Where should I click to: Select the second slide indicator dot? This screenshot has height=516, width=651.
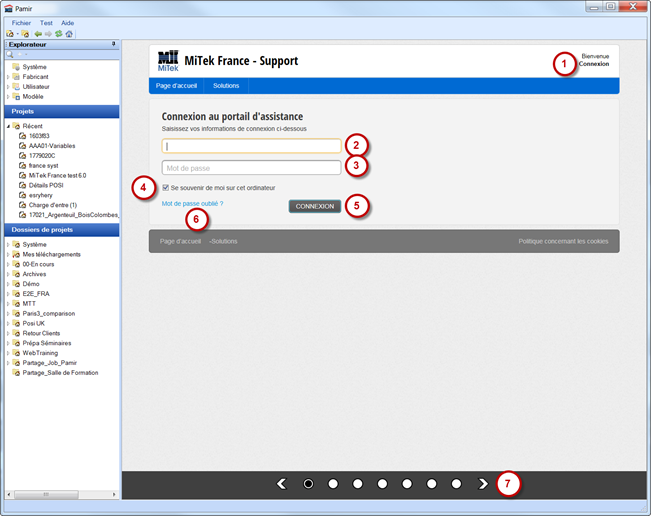[x=333, y=484]
